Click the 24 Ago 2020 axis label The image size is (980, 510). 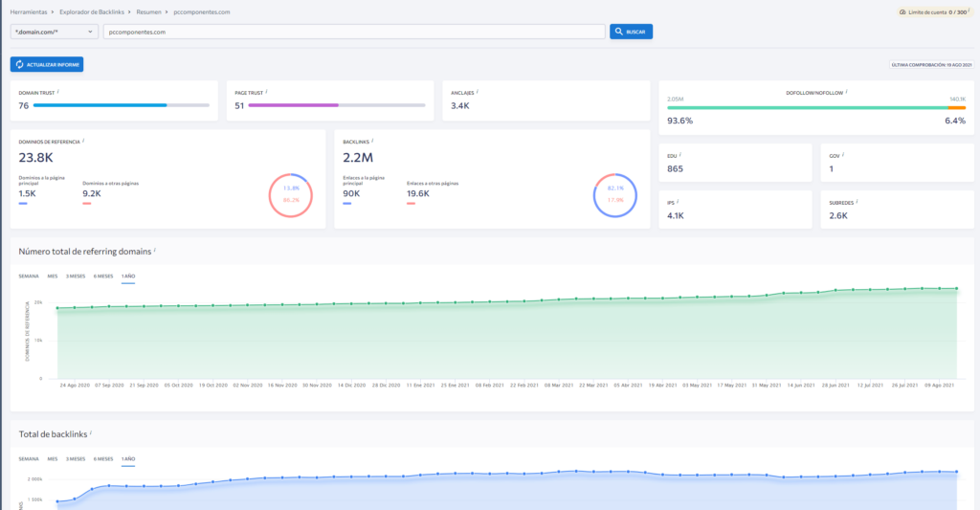coord(75,385)
